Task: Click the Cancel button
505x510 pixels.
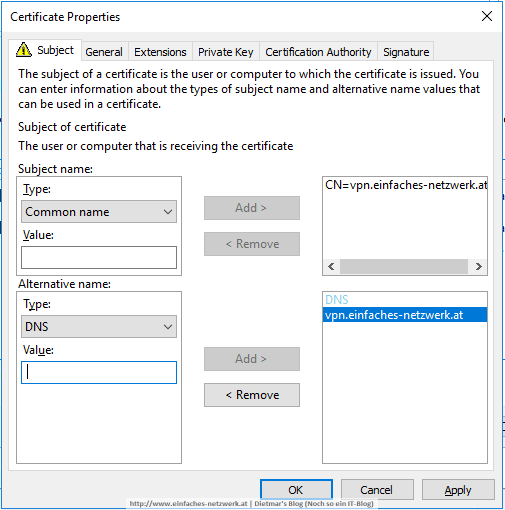Action: [377, 490]
